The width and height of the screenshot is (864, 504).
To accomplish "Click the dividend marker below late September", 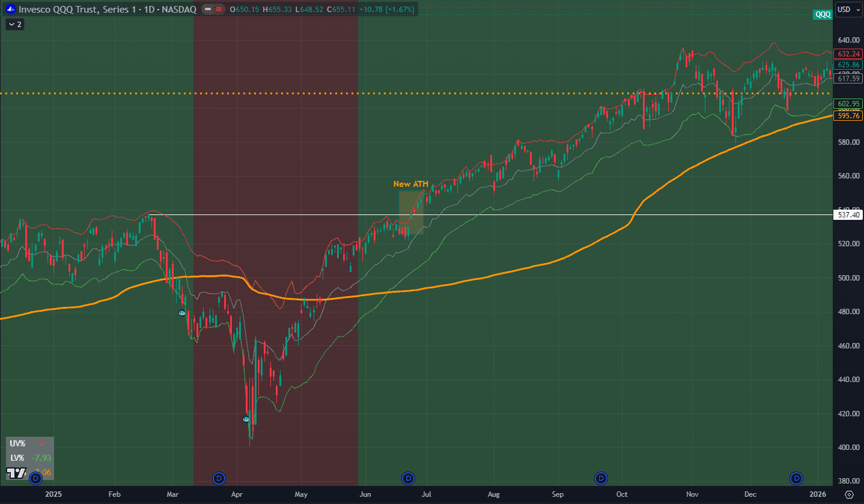I will pyautogui.click(x=601, y=478).
